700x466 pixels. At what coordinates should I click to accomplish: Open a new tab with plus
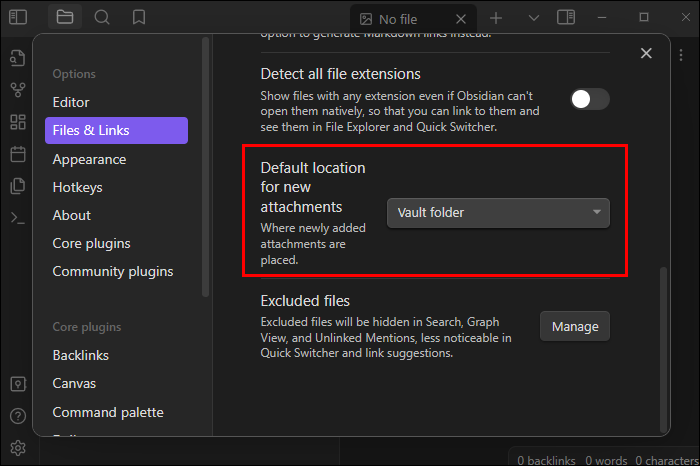click(x=497, y=18)
